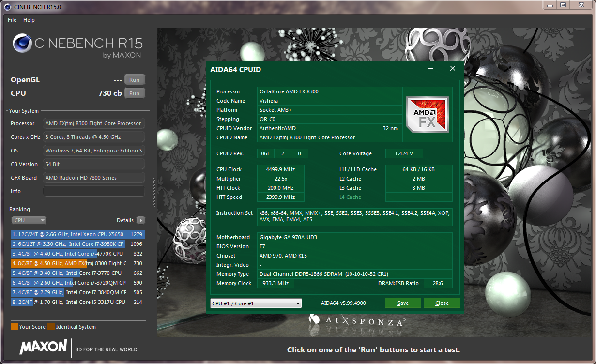Open the CPU ranking type dropdown
This screenshot has width=596, height=364.
coord(29,220)
